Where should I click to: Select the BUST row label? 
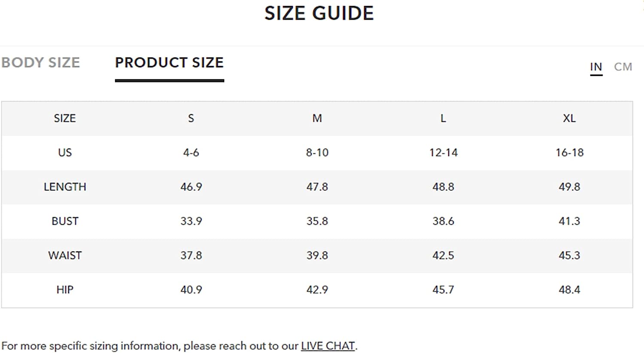tap(65, 221)
